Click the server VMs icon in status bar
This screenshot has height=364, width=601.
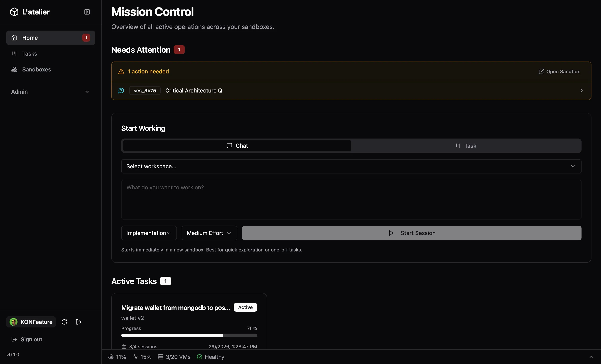[x=161, y=357]
